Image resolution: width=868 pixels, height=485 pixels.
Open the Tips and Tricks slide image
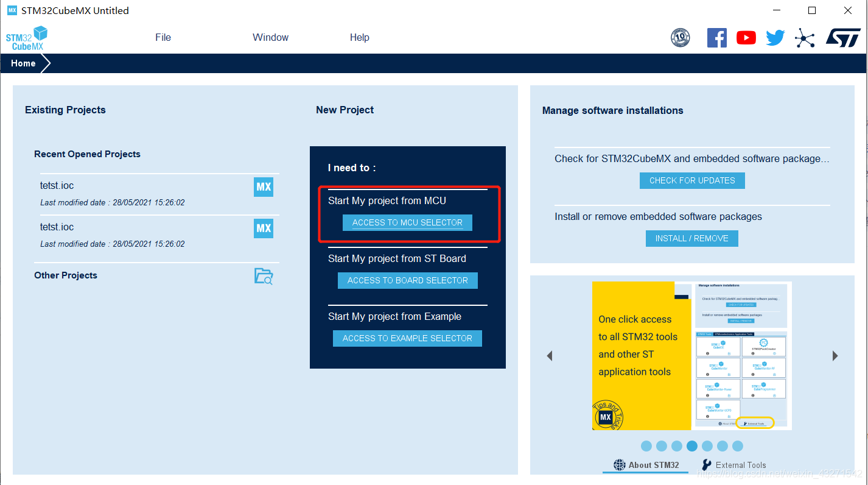coord(692,356)
